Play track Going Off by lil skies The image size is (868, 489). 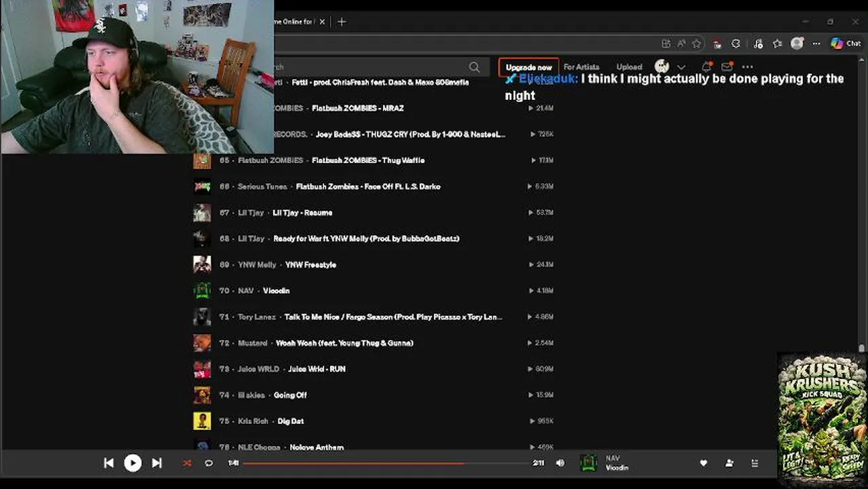pyautogui.click(x=290, y=395)
